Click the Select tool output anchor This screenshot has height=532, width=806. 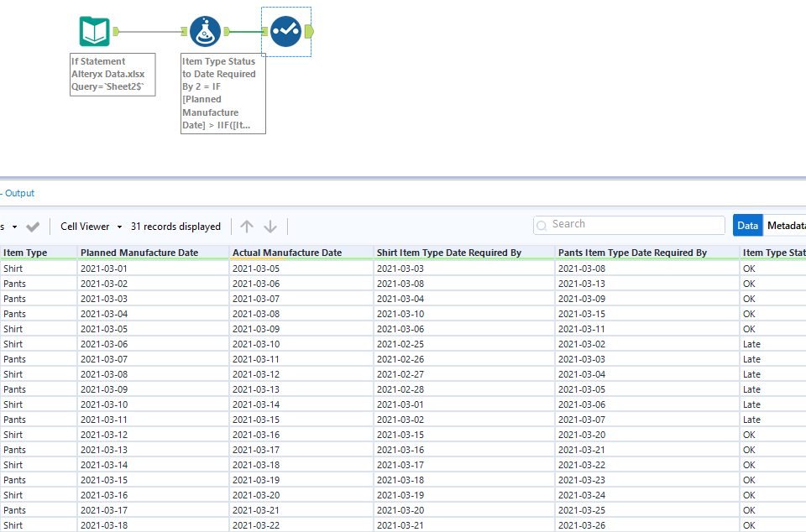click(x=310, y=32)
